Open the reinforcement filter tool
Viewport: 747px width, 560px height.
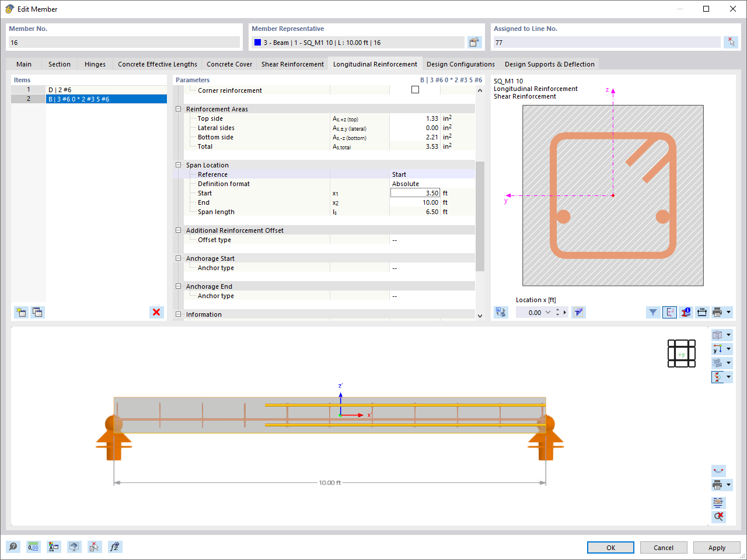point(653,312)
